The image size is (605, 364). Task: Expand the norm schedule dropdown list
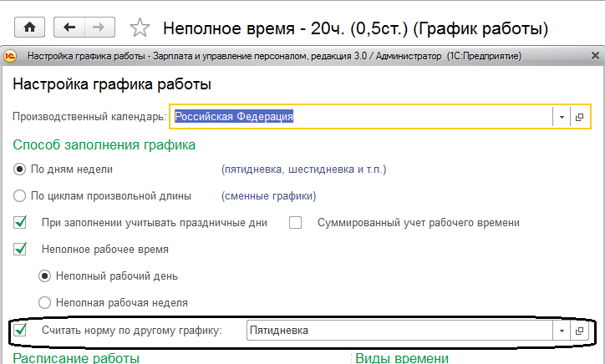click(x=562, y=331)
